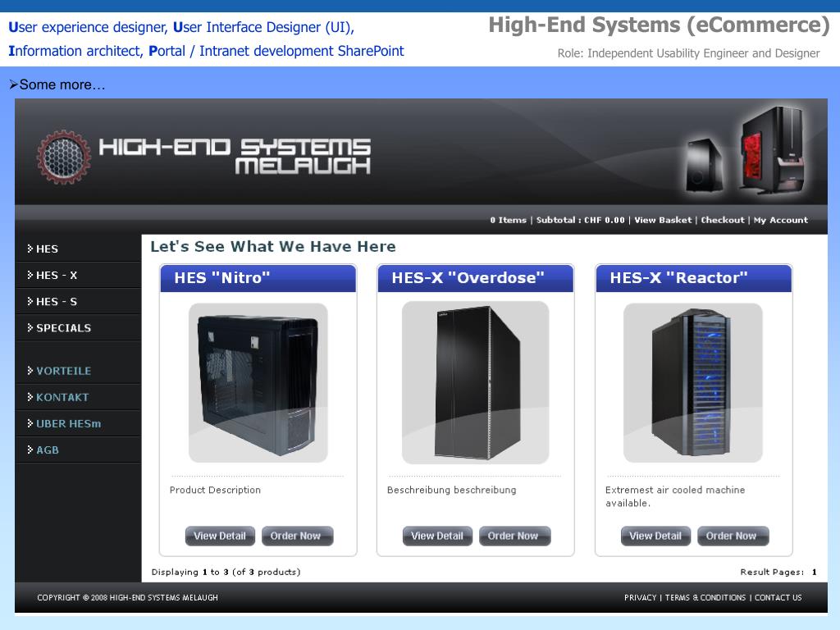Click the HES "Nitro" product title
Viewport: 840px width, 630px height.
tap(221, 278)
